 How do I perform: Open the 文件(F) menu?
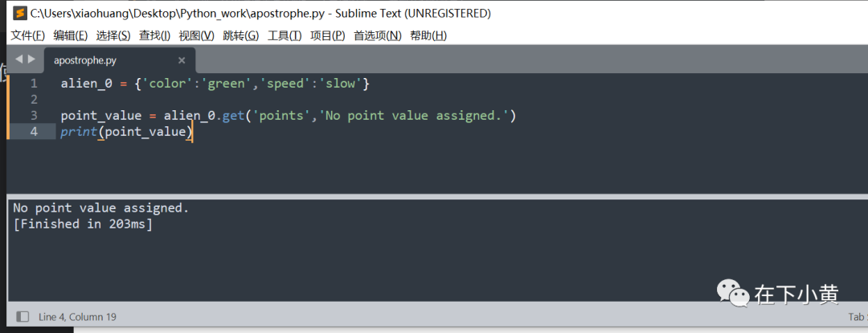pos(28,35)
